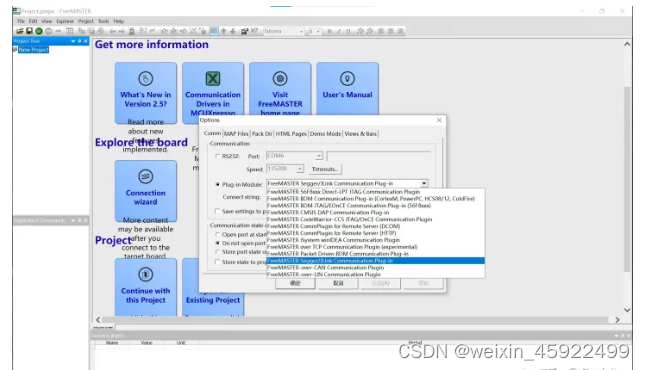Screen dimensions: 645x370
Task: Click the Timeouts... button
Action: (325, 169)
